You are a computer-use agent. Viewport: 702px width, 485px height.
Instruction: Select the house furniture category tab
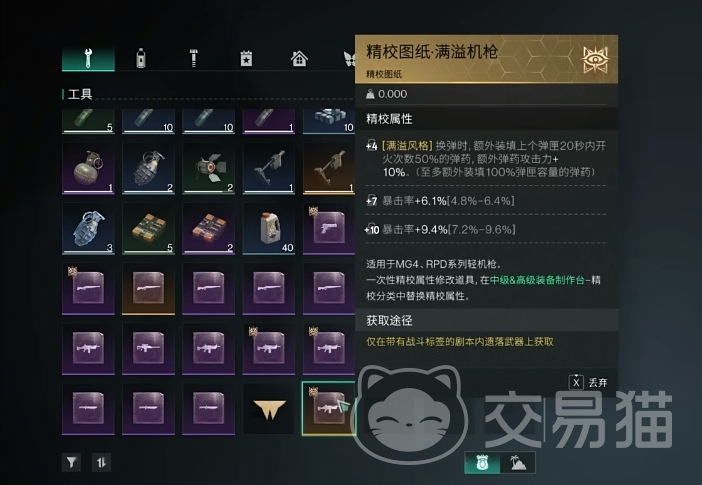click(299, 58)
